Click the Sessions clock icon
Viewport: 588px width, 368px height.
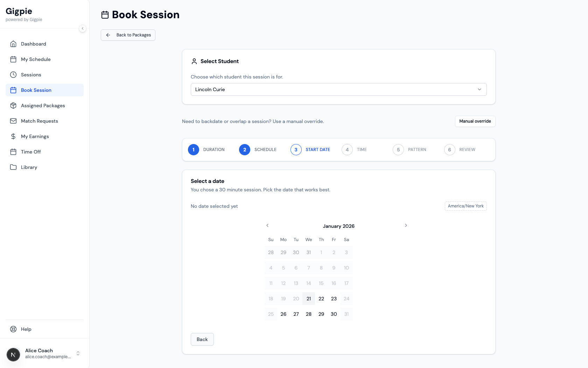point(13,75)
